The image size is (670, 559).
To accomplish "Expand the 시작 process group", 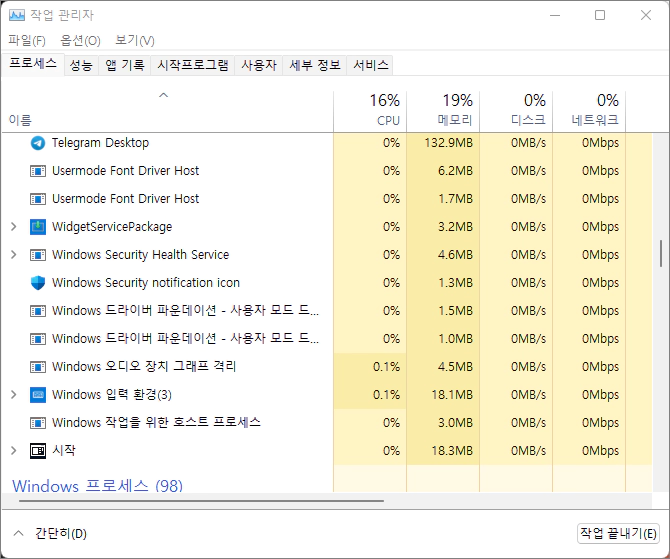I will (14, 450).
